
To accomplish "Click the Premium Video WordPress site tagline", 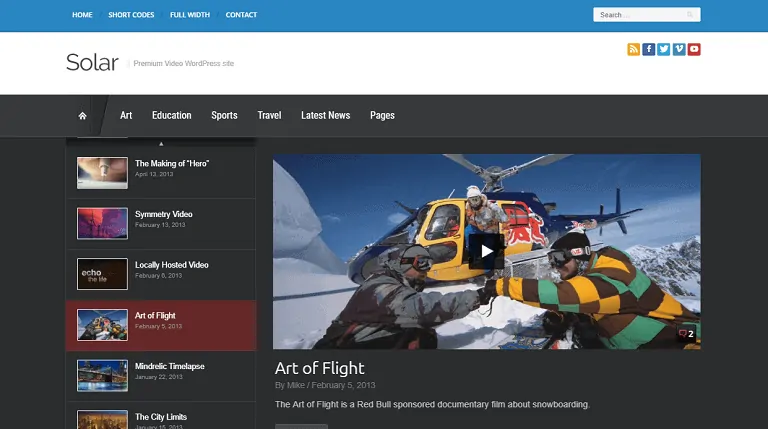I will point(184,64).
